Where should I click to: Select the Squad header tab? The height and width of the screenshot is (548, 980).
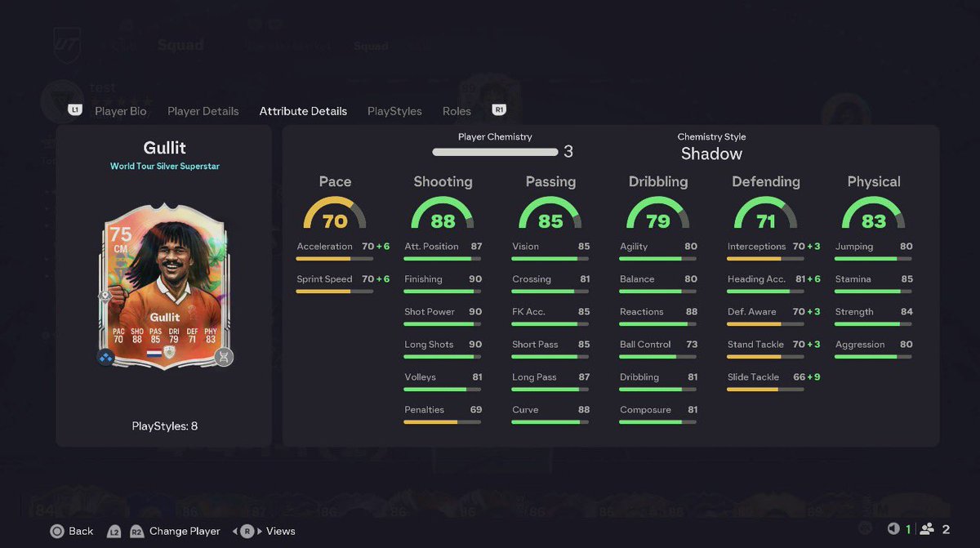[x=180, y=45]
